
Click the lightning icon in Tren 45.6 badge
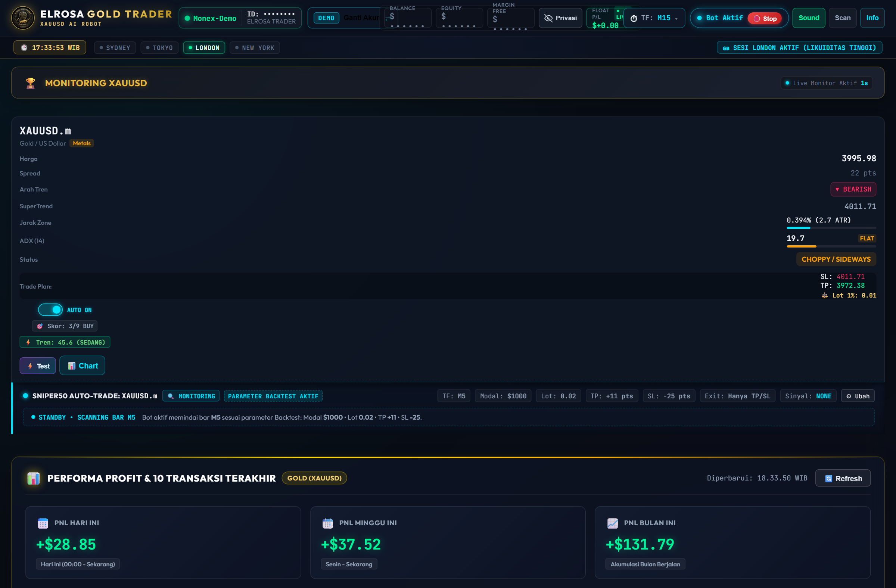28,342
